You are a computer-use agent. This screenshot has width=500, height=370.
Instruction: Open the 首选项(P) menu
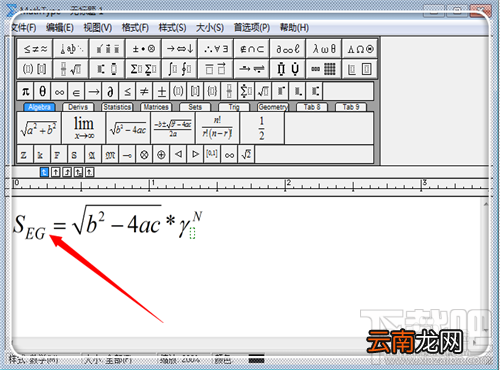[x=252, y=27]
